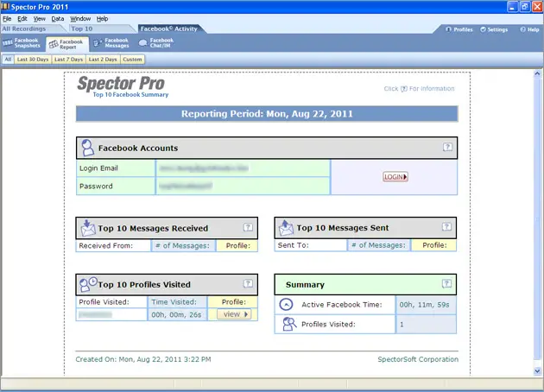544x392 pixels.
Task: Open Facebook Chat/IM view
Action: 156,43
